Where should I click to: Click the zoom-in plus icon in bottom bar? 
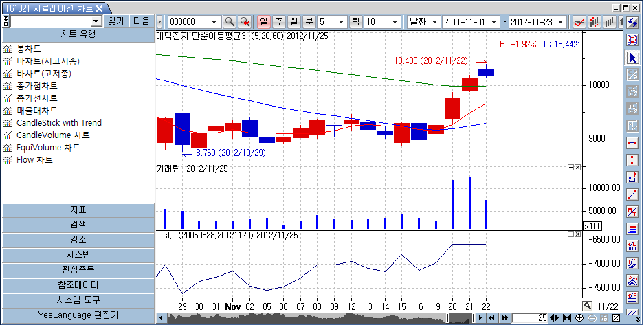[x=579, y=318]
